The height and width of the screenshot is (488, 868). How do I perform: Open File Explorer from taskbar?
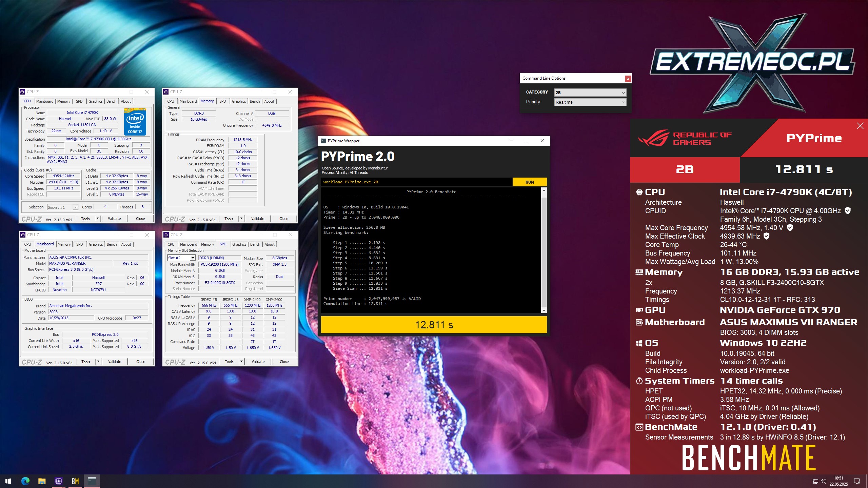[x=42, y=481]
